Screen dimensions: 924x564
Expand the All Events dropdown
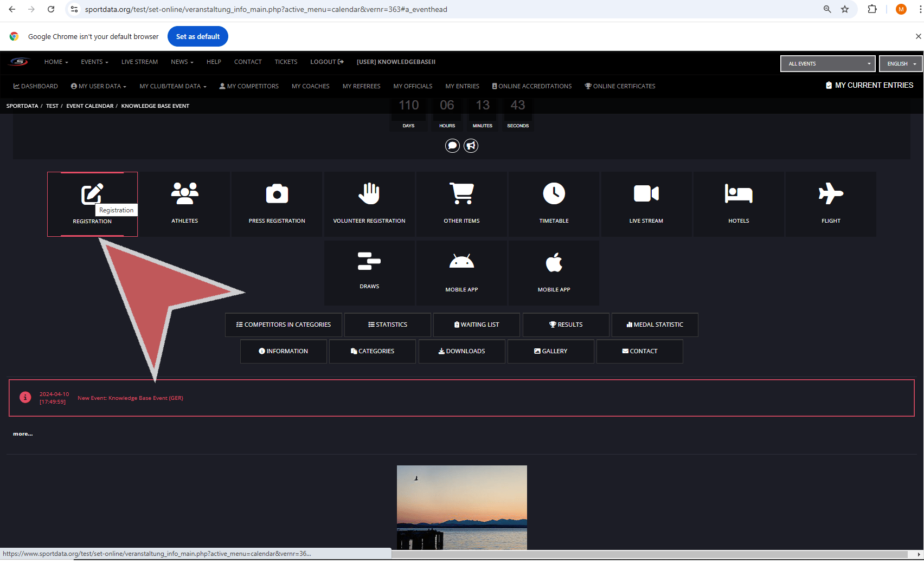(x=827, y=64)
